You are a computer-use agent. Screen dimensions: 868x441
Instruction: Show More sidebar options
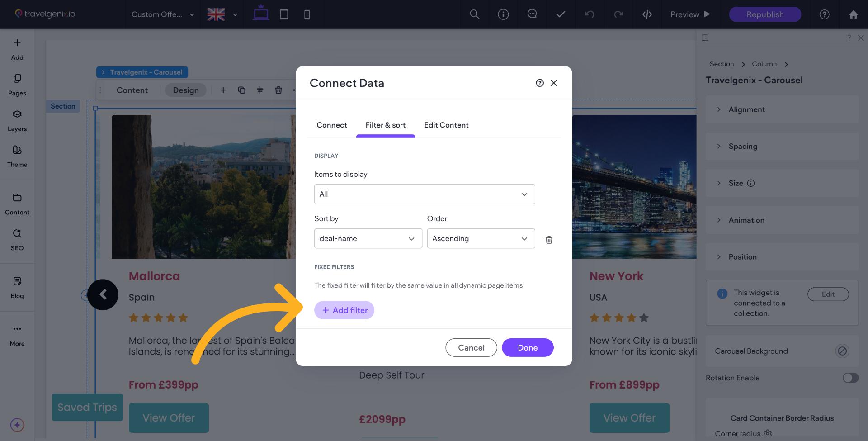coord(17,335)
